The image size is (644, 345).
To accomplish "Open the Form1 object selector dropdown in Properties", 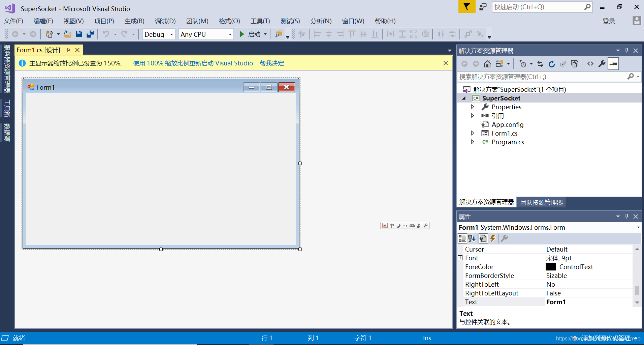I will (638, 227).
